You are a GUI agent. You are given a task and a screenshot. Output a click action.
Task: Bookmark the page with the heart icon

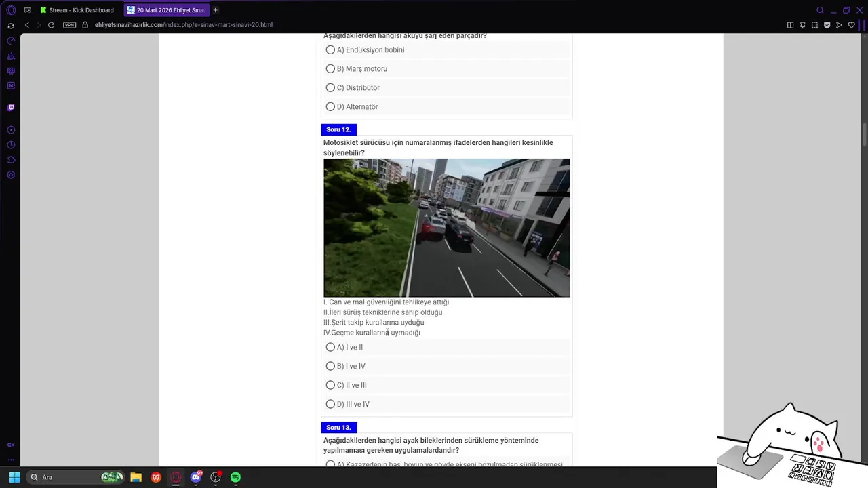(x=851, y=25)
